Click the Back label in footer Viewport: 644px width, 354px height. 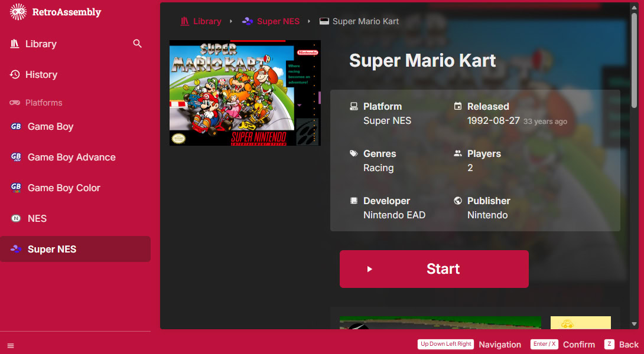(628, 345)
